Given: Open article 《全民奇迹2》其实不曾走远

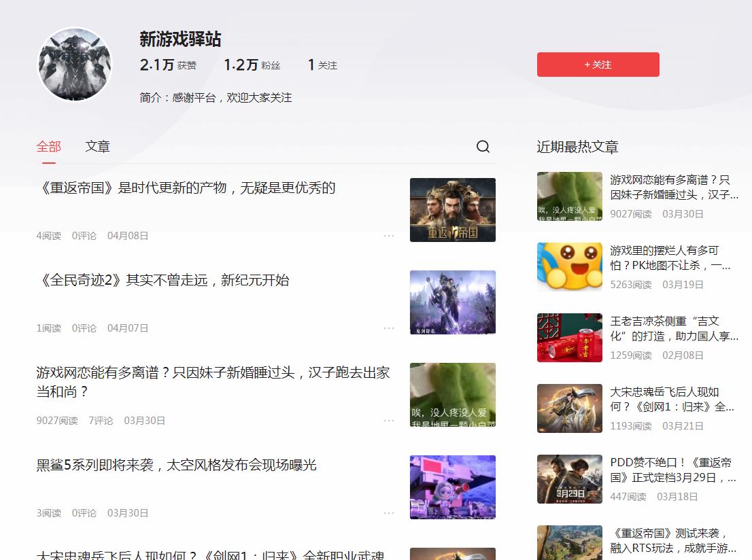Looking at the screenshot, I should pyautogui.click(x=163, y=280).
